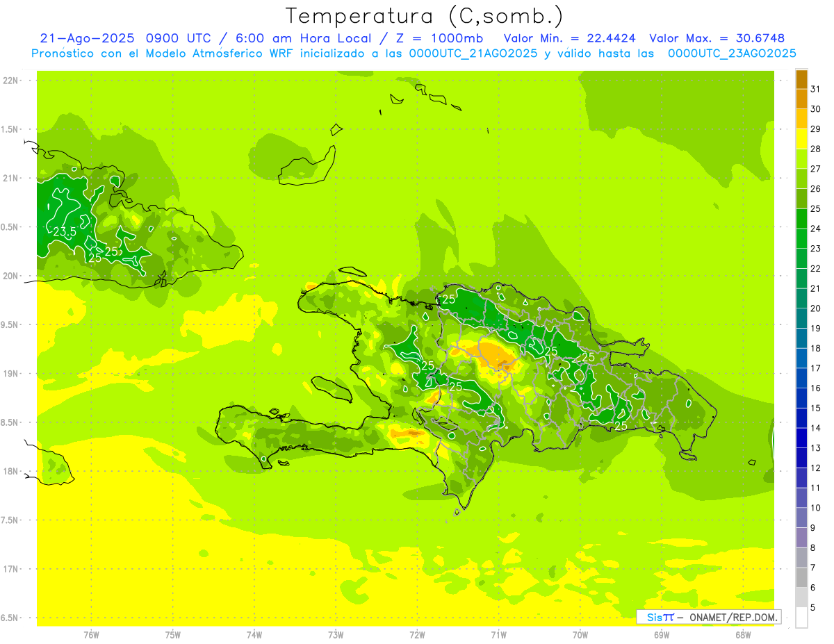
Task: Click the green legend swatch between 24 and 25
Action: tap(801, 218)
